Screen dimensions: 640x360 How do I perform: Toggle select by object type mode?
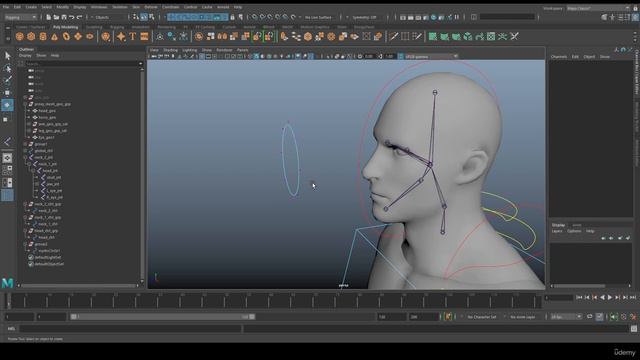coord(144,17)
